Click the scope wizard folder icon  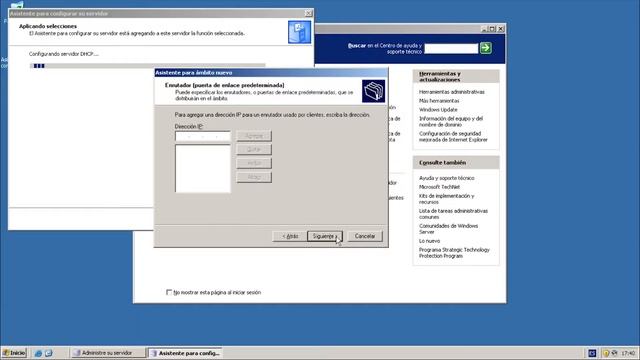373,91
